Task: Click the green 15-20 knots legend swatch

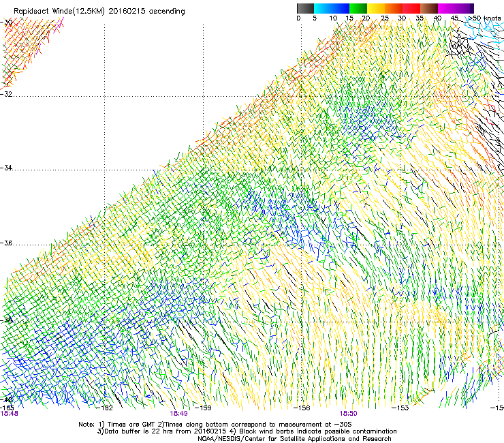Action: tap(358, 8)
